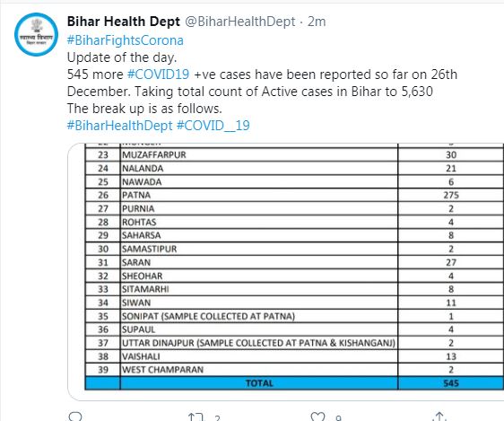Click the like count number
This screenshot has height=421, width=504.
tap(338, 417)
